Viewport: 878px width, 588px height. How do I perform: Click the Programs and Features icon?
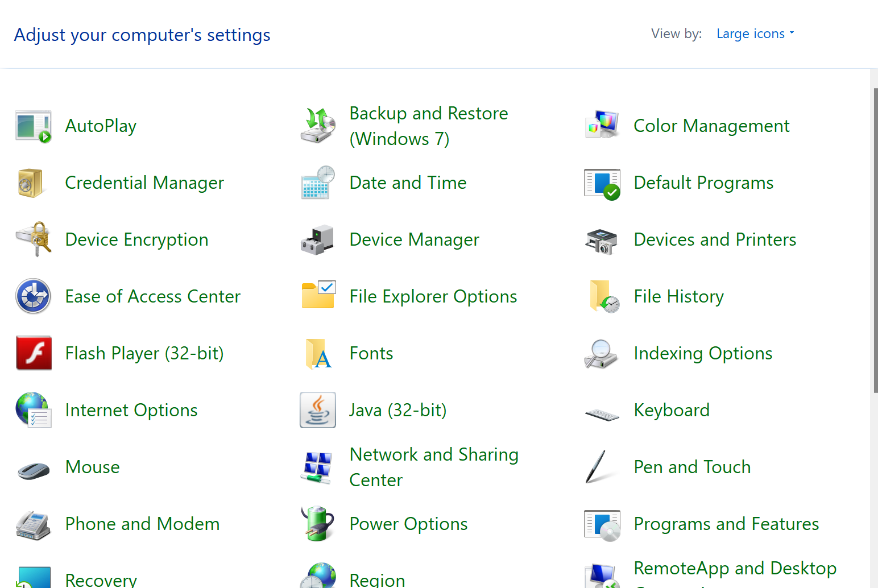click(602, 525)
